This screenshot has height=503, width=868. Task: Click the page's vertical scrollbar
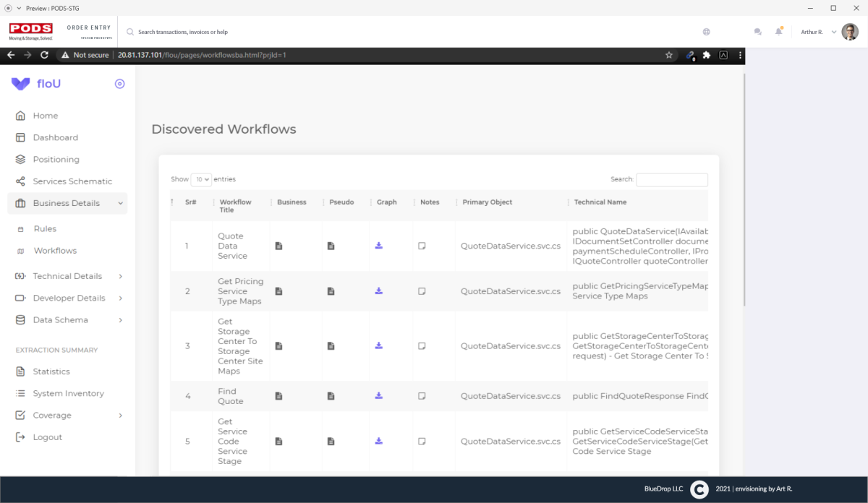pyautogui.click(x=744, y=188)
